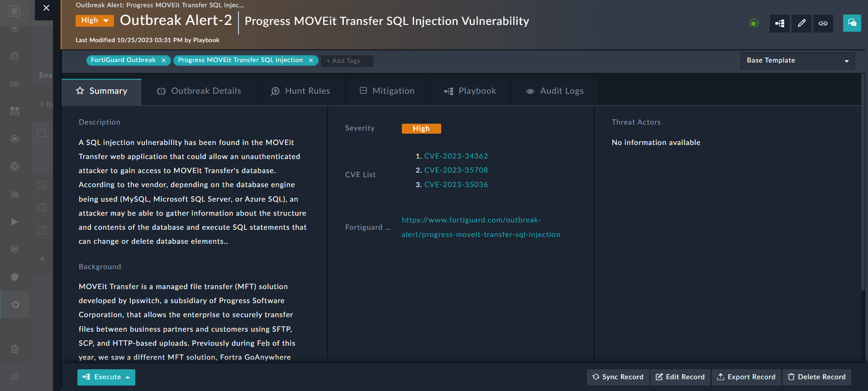
Task: Click the Mitigation tab icon
Action: coord(363,91)
